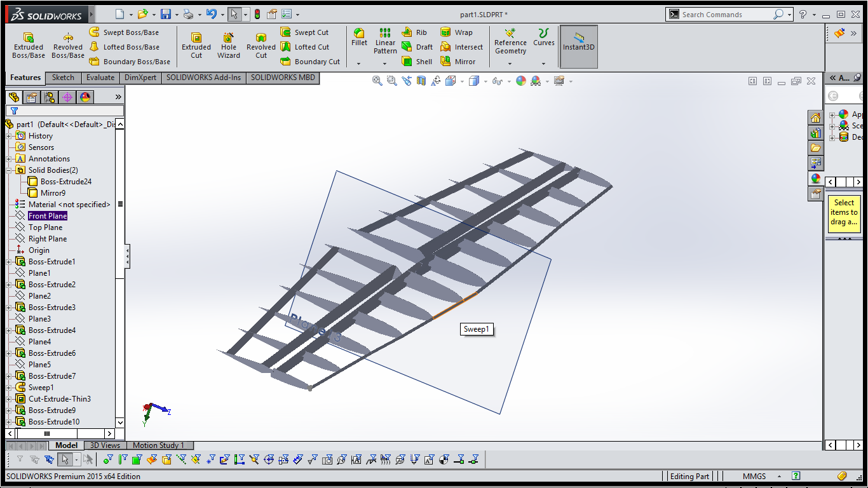Image resolution: width=868 pixels, height=488 pixels.
Task: Click the feature tree filter box
Action: click(65, 111)
